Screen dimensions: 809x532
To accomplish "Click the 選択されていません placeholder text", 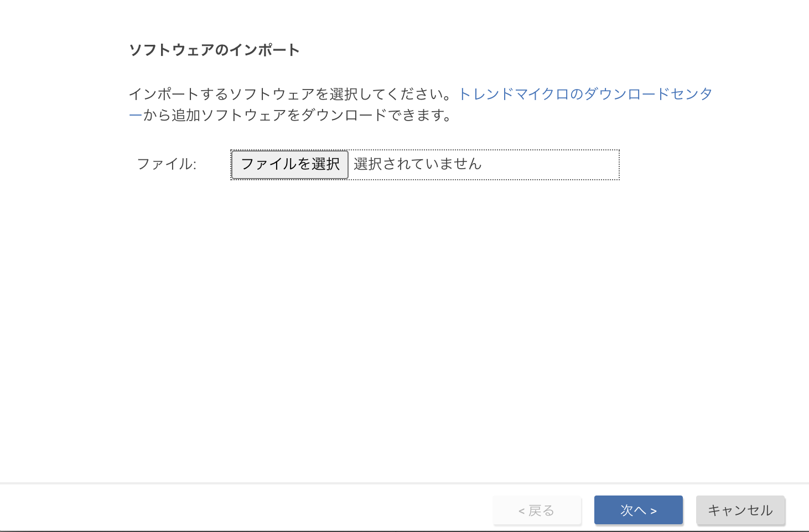I will click(418, 164).
